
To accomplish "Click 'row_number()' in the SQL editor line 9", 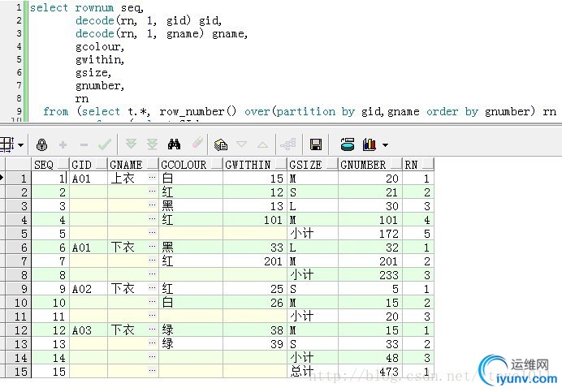I will 197,112.
